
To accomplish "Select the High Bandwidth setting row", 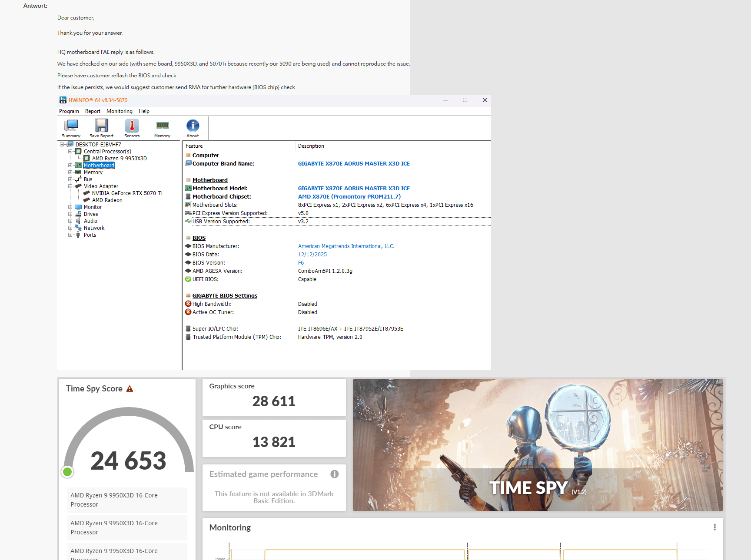I will (337, 304).
